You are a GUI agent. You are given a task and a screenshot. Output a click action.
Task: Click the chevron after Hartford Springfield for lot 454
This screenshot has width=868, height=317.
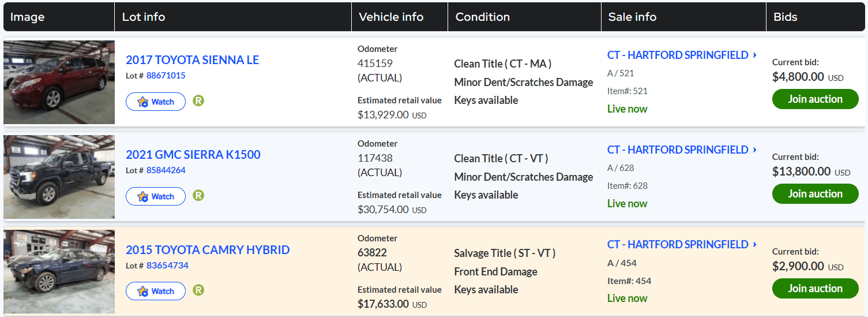754,245
